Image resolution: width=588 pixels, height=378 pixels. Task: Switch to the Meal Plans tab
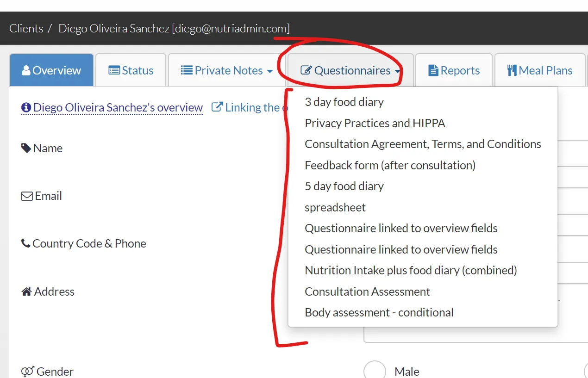(540, 71)
